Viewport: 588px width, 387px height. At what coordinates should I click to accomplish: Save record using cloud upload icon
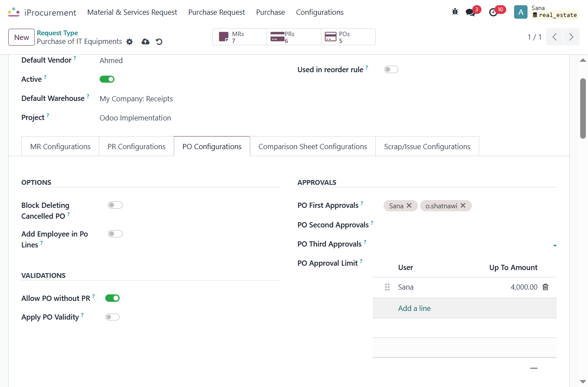click(x=146, y=42)
